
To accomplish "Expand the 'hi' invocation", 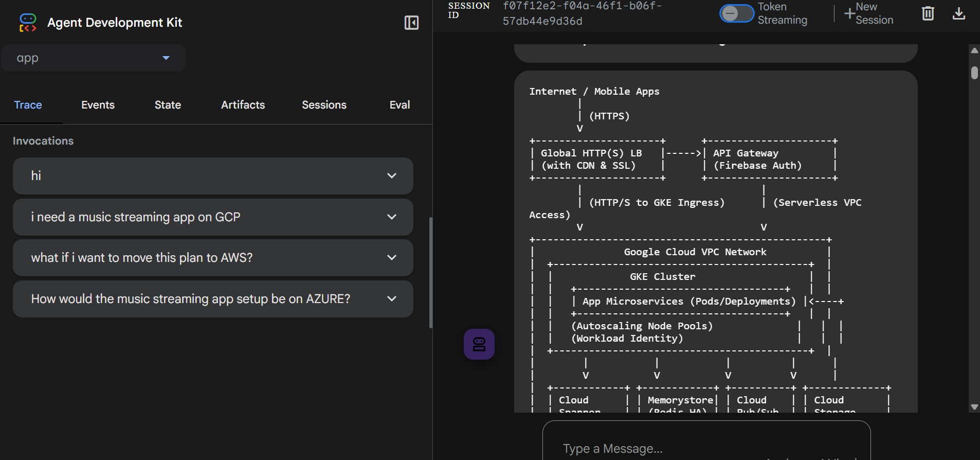I will pos(391,176).
